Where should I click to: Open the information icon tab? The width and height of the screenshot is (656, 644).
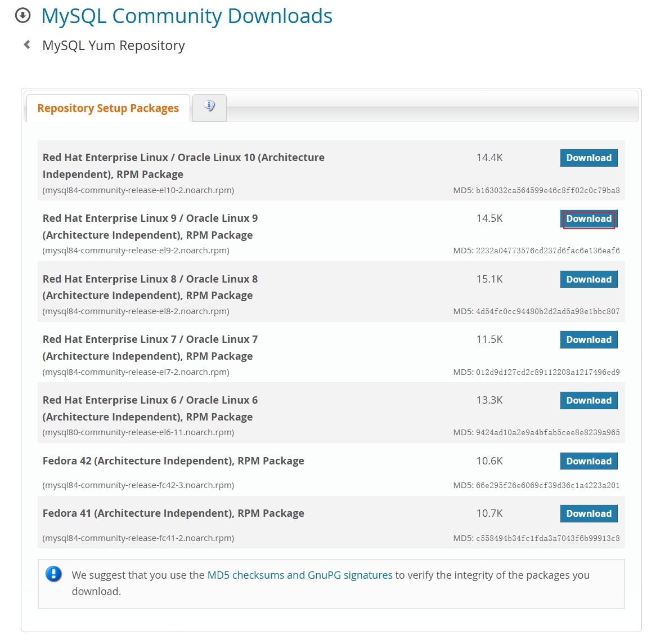tap(209, 107)
